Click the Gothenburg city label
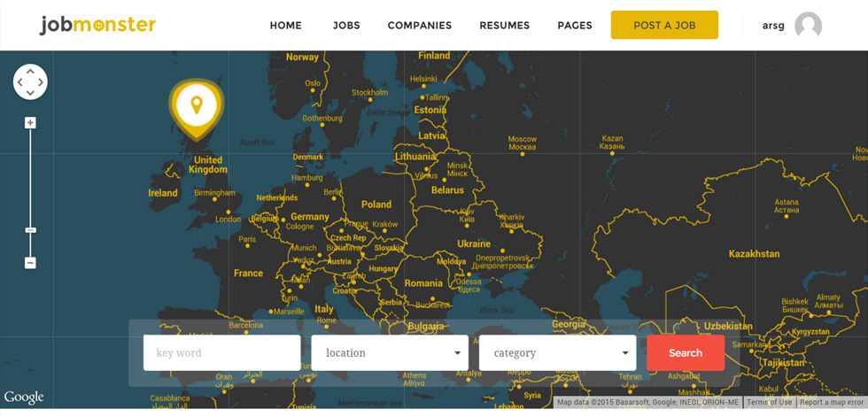868x417 pixels. pyautogui.click(x=322, y=119)
